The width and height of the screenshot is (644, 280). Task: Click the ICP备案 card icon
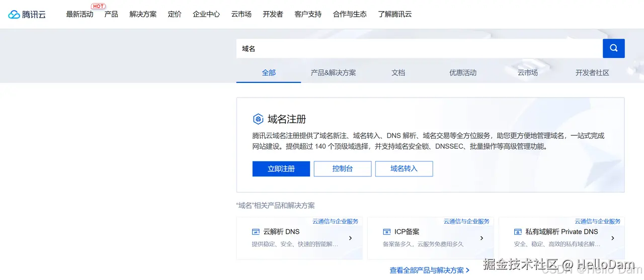386,232
